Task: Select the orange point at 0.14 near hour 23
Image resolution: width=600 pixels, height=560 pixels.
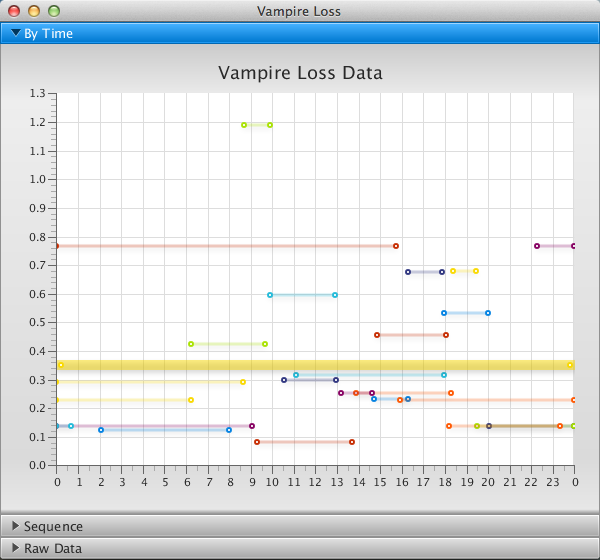Action: click(x=560, y=426)
